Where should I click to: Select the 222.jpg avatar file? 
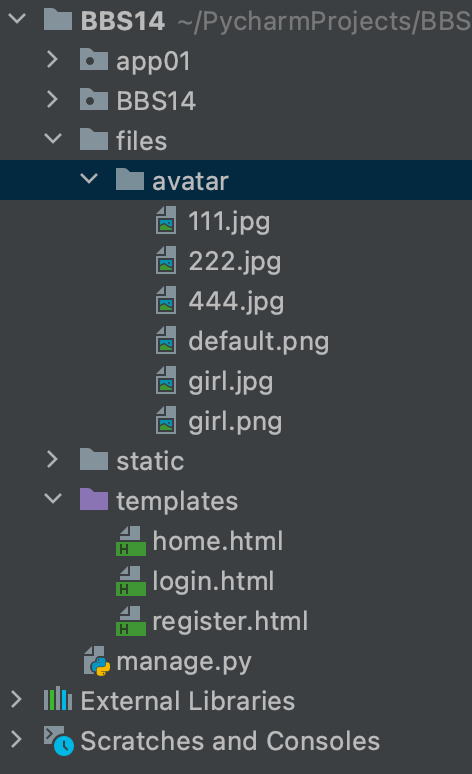pyautogui.click(x=235, y=262)
